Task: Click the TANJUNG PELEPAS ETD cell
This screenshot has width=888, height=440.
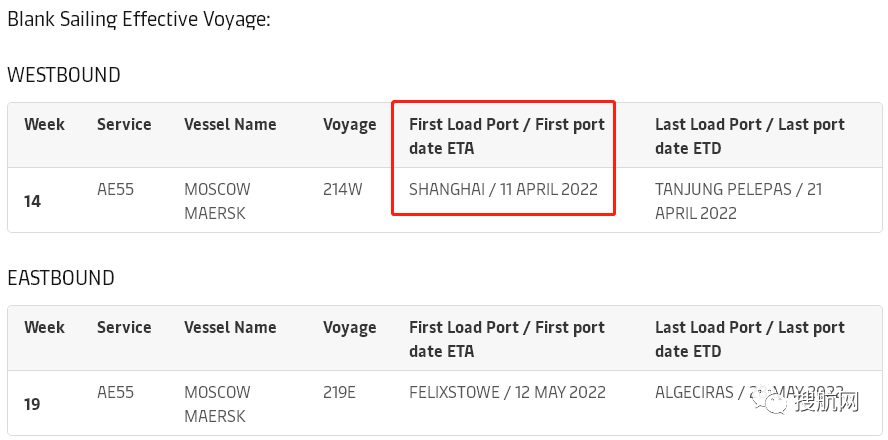Action: (738, 200)
